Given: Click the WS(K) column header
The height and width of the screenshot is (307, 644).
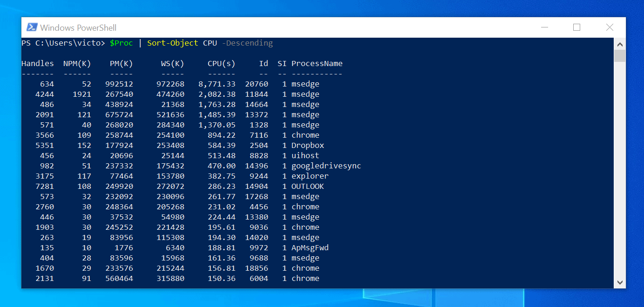Looking at the screenshot, I should 173,64.
